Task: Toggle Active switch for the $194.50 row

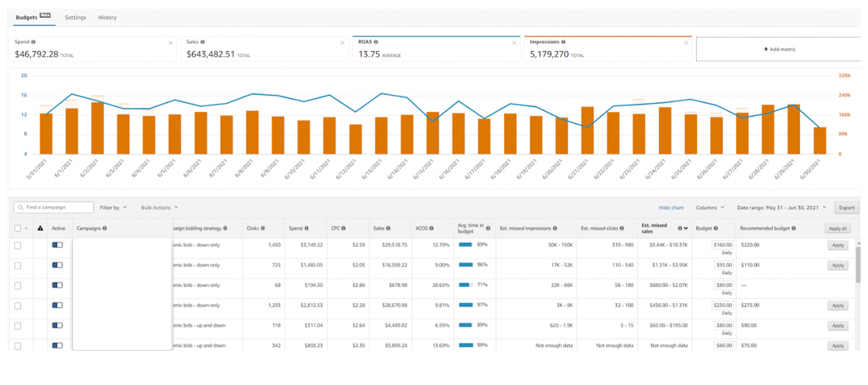Action: (x=57, y=285)
